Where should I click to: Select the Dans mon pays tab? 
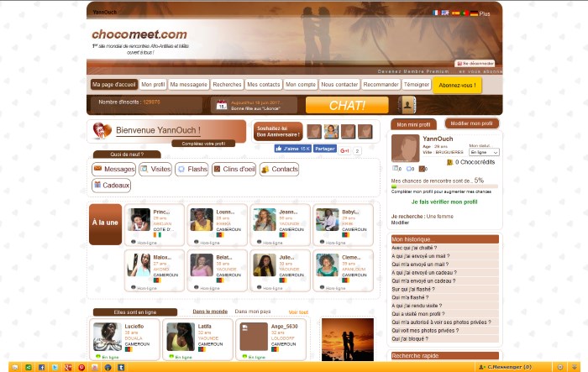252,312
